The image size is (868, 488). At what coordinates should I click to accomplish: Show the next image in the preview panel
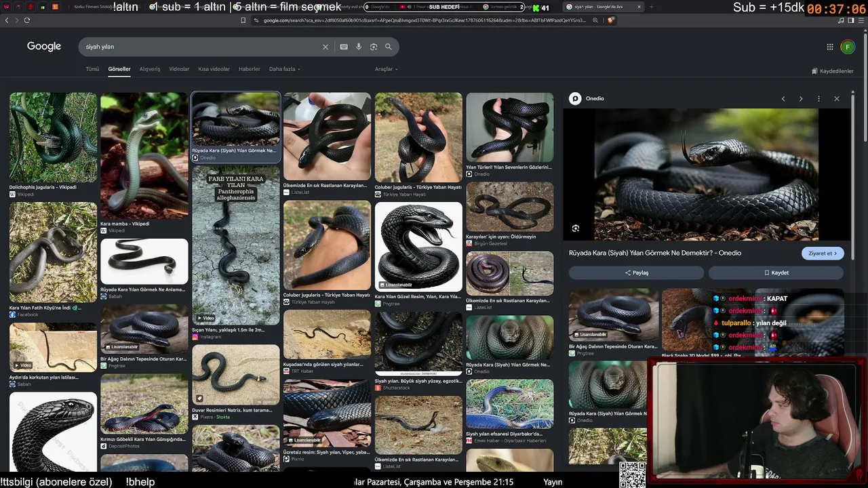point(801,99)
